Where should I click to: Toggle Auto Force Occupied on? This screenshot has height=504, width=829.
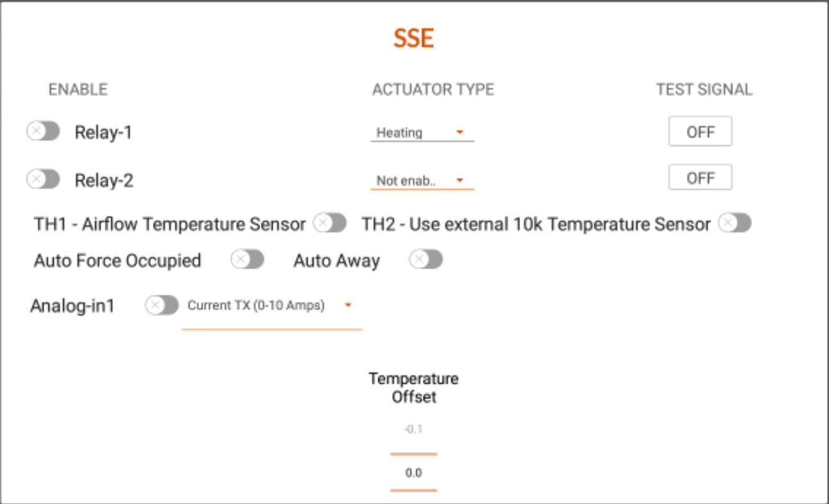pos(248,260)
